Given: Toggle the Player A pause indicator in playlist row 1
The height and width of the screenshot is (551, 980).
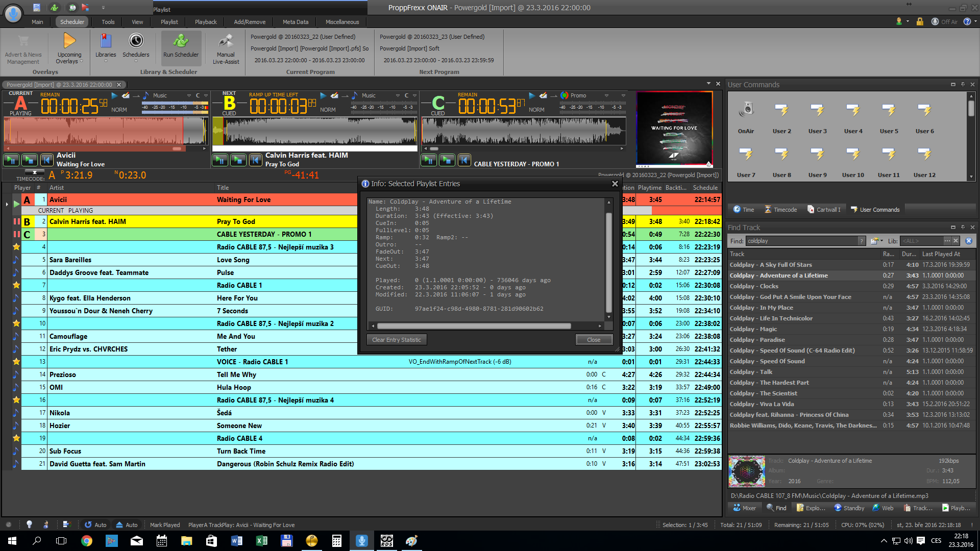Looking at the screenshot, I should click(x=16, y=204).
